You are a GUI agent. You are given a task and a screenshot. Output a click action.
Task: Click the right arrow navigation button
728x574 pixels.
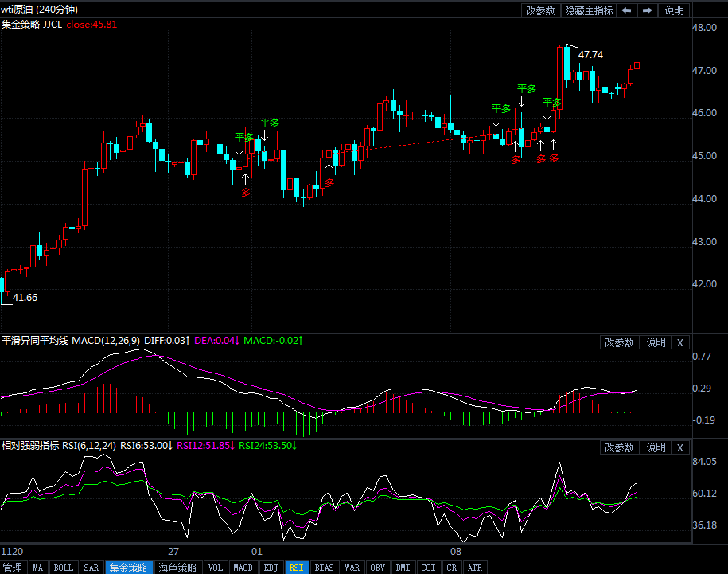(647, 10)
